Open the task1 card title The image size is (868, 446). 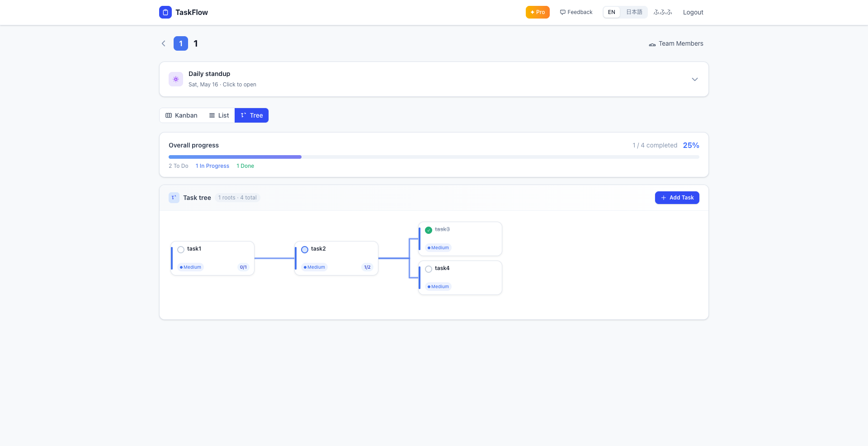click(194, 249)
